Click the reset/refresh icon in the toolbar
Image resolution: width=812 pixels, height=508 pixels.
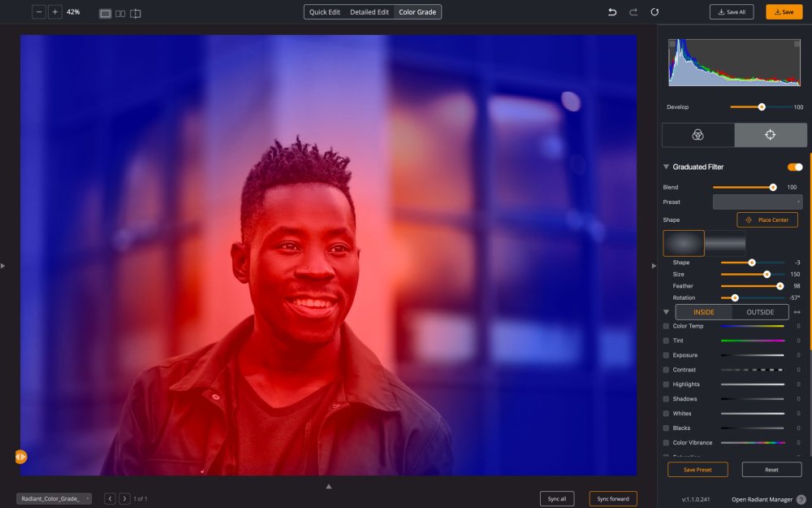pos(654,11)
